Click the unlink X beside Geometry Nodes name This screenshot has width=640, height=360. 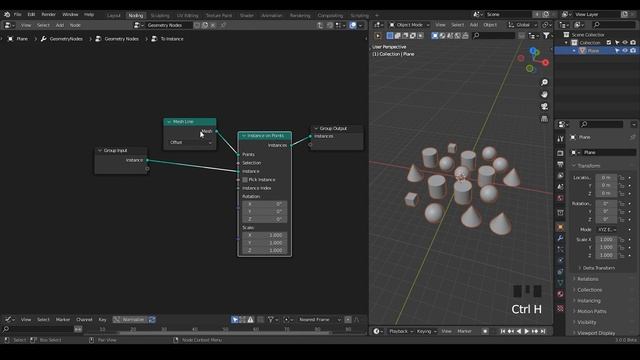point(213,25)
